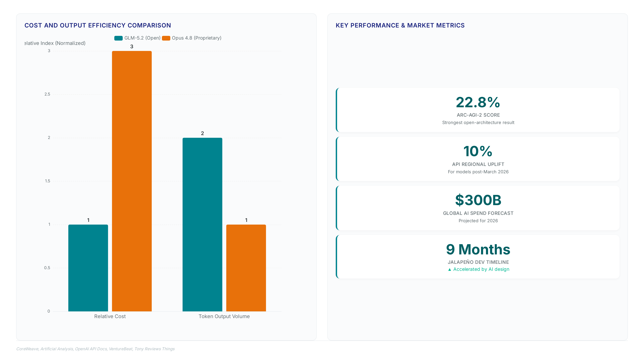644x362 pixels.
Task: Toggle the GLM-5.2 (Open) legend swatch
Action: 118,38
